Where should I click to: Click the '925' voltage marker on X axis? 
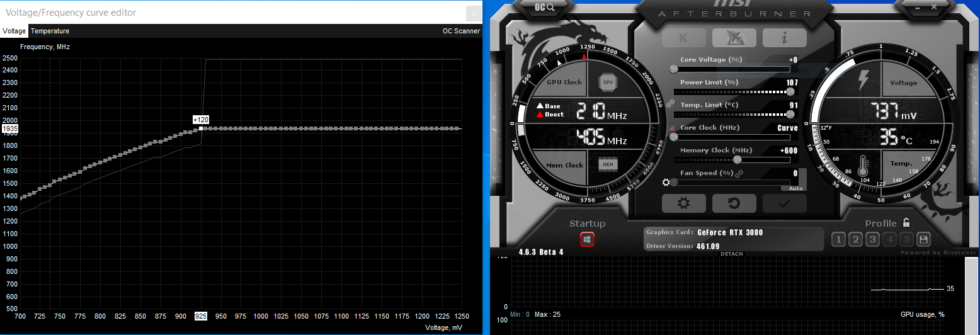click(x=201, y=315)
